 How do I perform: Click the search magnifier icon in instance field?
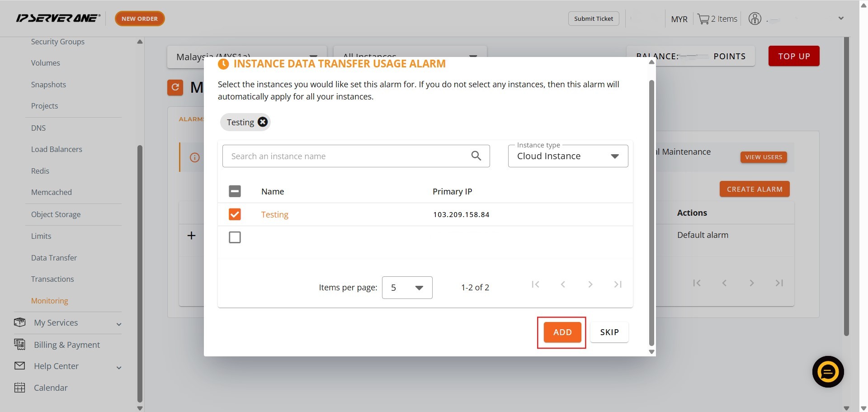[x=476, y=156]
